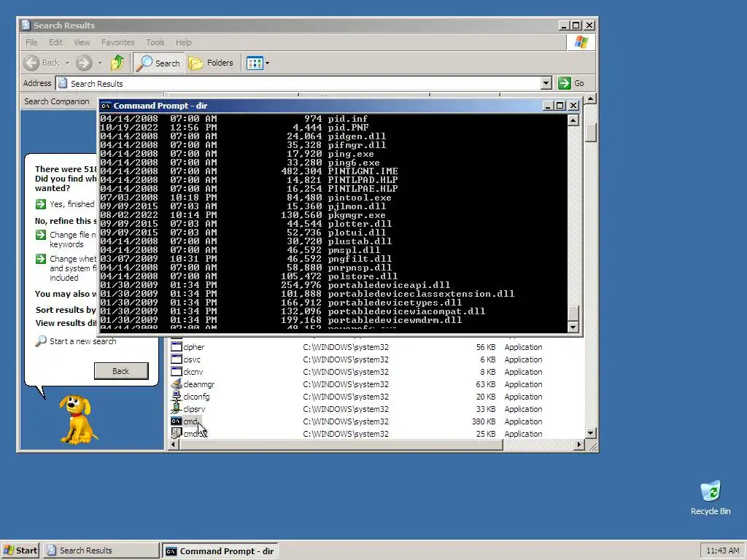Screen dimensions: 747x560
Task: Select the cmd file icon
Action: 177,421
